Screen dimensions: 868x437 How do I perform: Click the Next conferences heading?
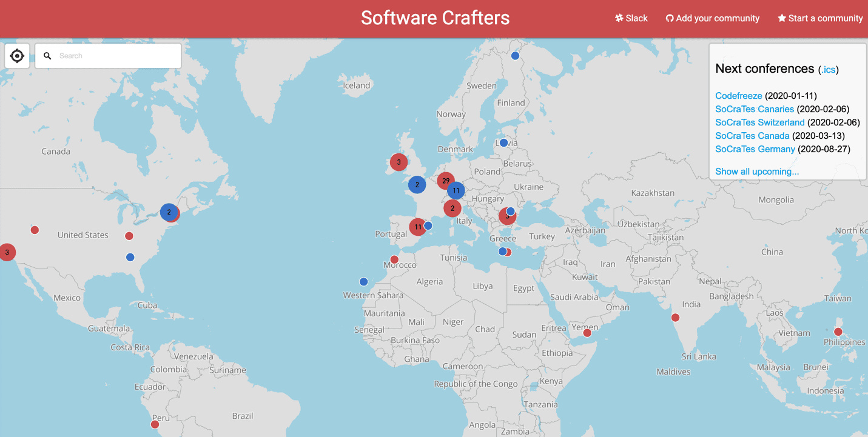click(x=764, y=68)
